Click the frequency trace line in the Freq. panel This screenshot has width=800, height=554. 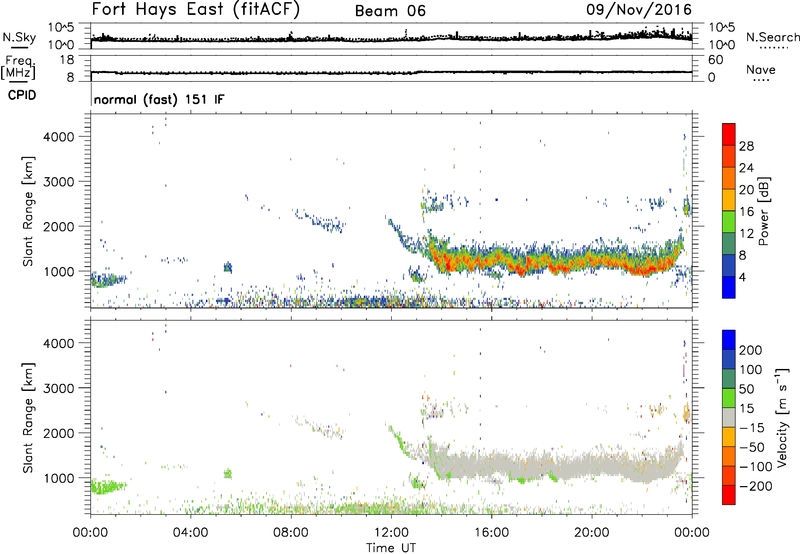click(x=391, y=72)
